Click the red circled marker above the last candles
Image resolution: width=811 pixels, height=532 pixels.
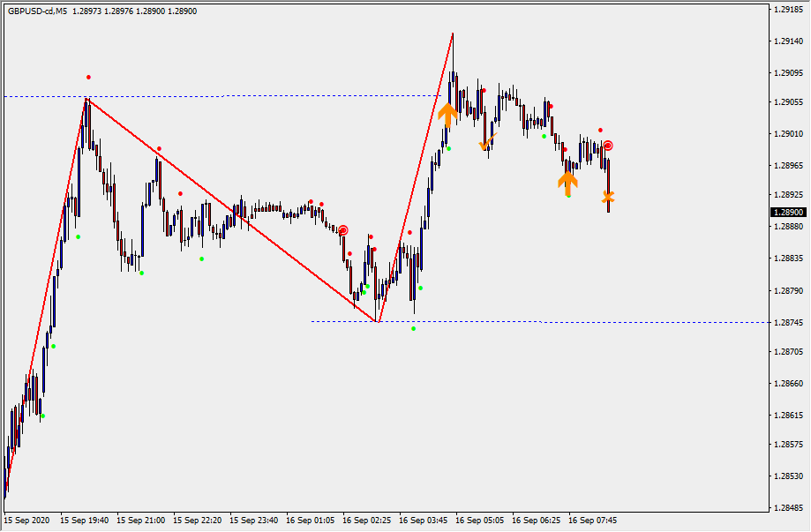608,146
